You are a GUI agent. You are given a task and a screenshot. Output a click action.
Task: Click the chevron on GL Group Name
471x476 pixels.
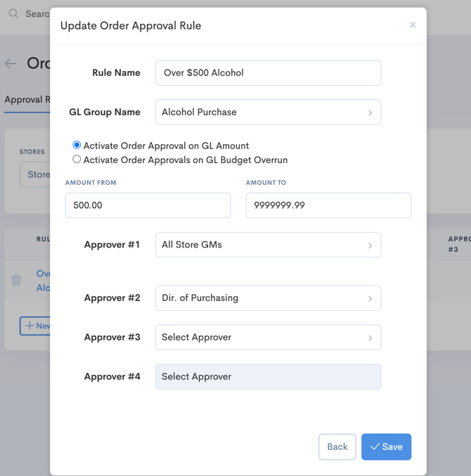[x=370, y=112]
